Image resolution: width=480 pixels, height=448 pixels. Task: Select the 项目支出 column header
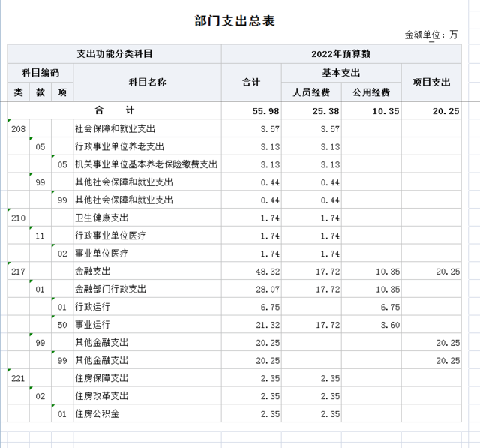[x=431, y=82]
